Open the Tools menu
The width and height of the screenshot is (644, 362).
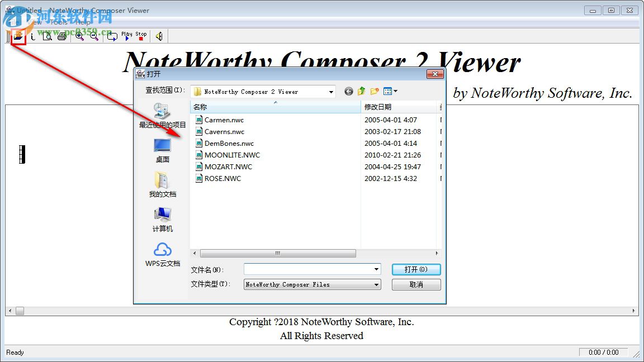point(60,22)
